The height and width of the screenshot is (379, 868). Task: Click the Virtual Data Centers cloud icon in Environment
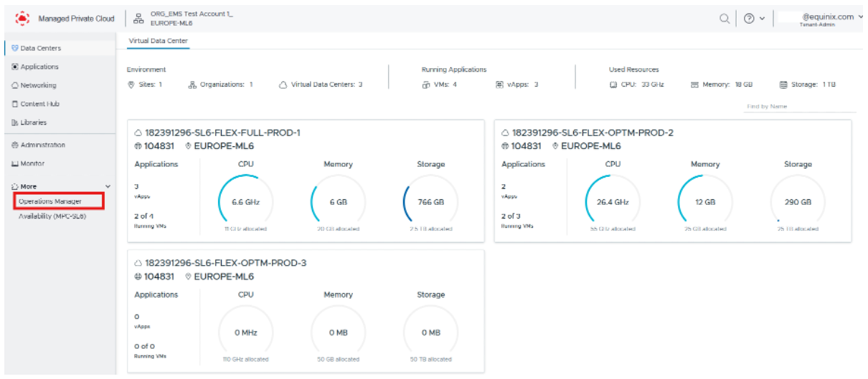point(283,85)
